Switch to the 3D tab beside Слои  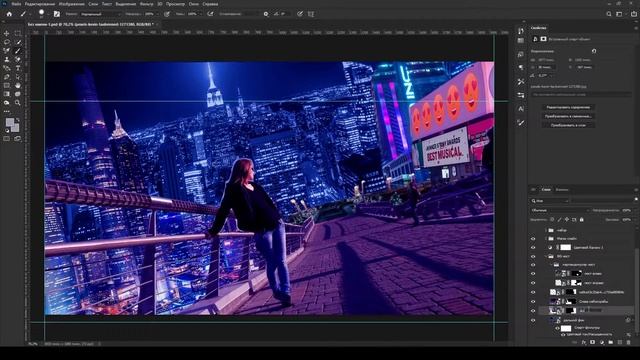click(533, 190)
